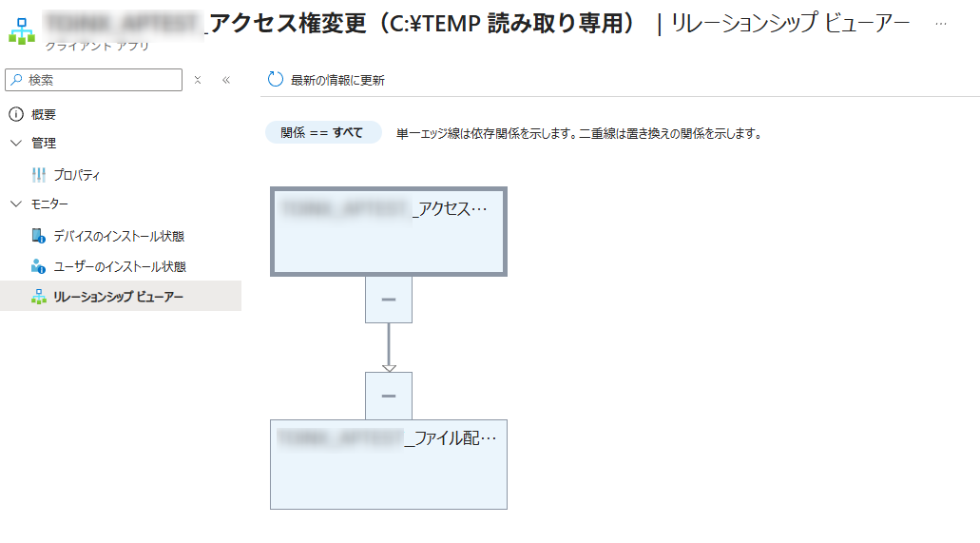Collapse the 管理 section chevron

[x=15, y=144]
